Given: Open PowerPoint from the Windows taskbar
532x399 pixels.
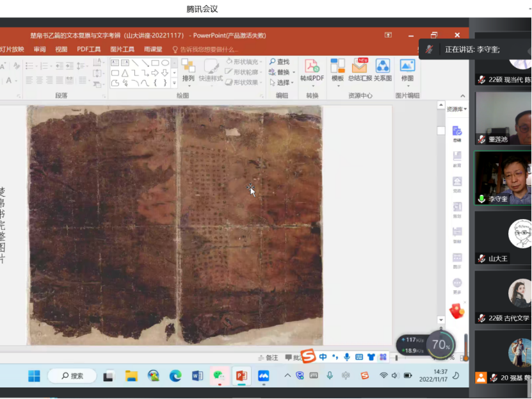Looking at the screenshot, I should pos(241,376).
